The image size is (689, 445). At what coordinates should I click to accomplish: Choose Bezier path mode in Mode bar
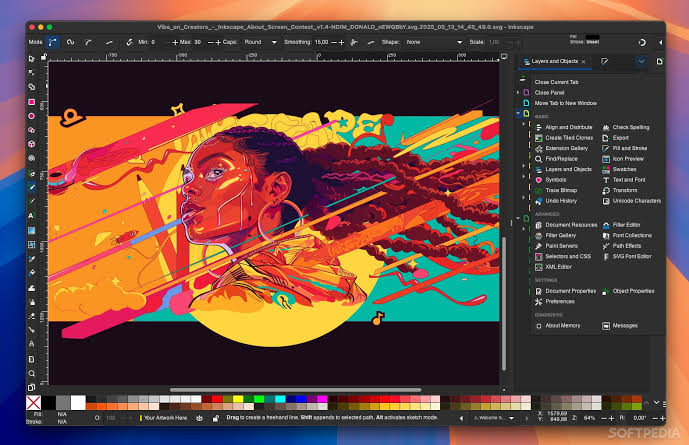(x=53, y=42)
